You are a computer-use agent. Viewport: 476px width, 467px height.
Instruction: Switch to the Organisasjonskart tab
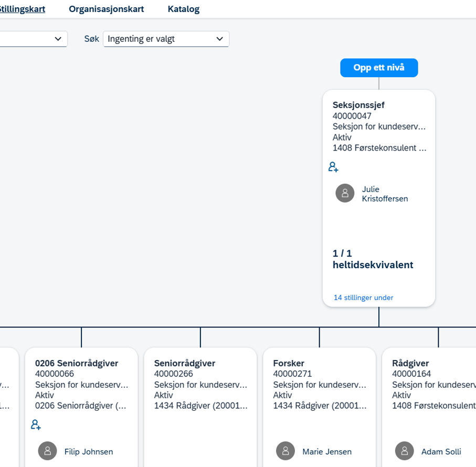click(106, 9)
